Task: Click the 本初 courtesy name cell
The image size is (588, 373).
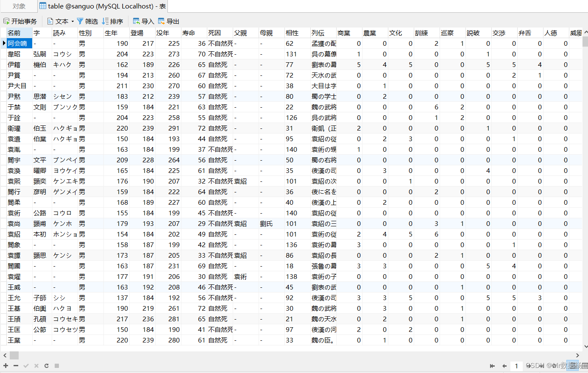Action: pos(42,234)
